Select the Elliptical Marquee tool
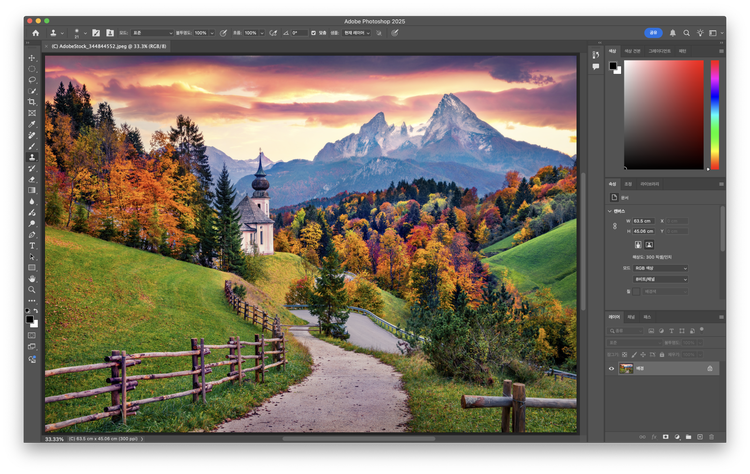The image size is (750, 474). [32, 69]
